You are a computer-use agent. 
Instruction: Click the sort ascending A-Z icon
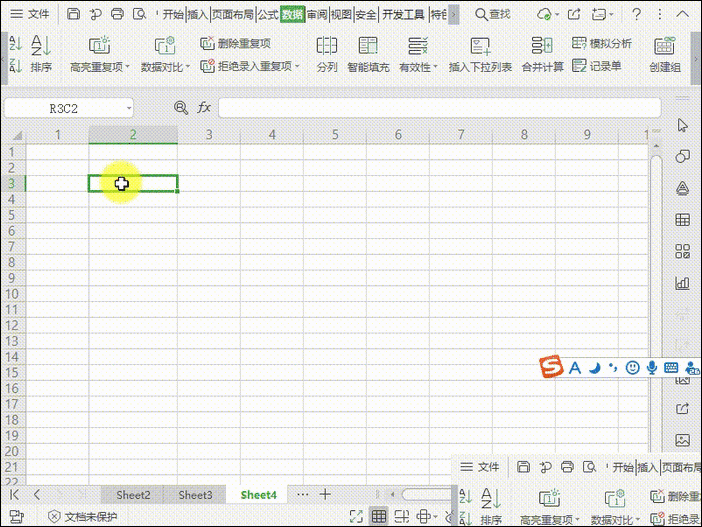pos(15,43)
